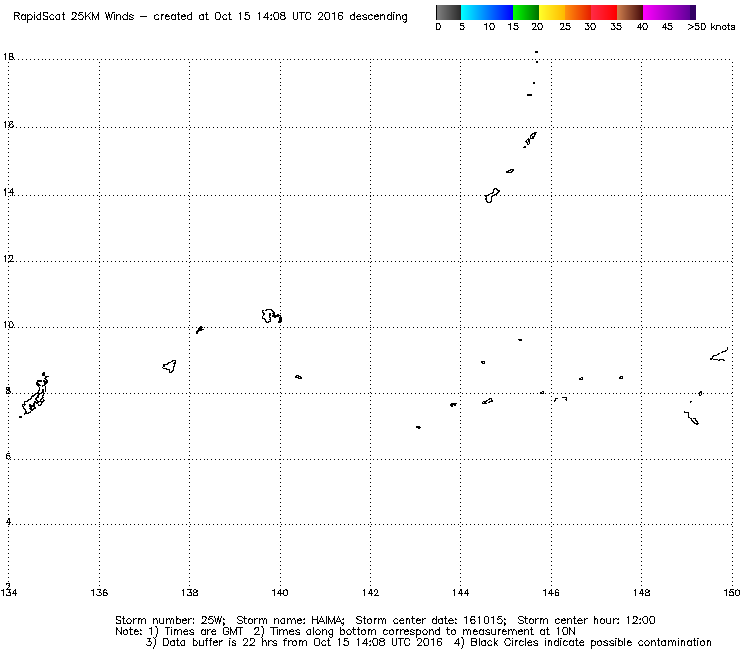Click latitude axis label '4'
The width and height of the screenshot is (740, 650).
point(8,522)
